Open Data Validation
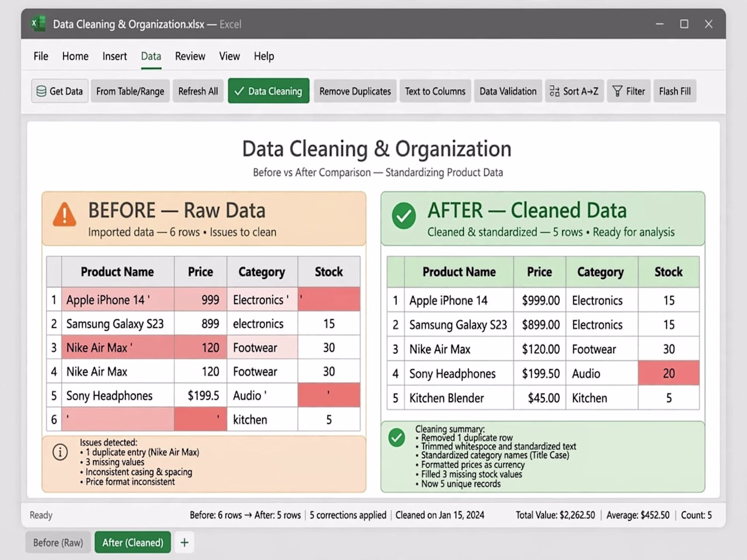 [x=508, y=91]
